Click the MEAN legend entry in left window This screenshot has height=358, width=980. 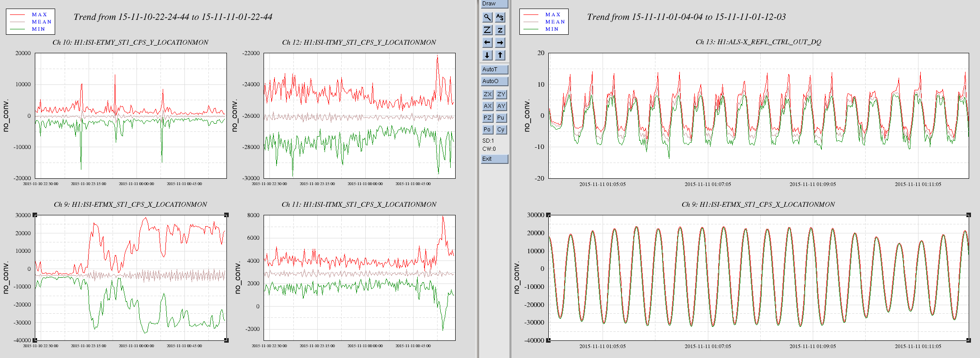click(42, 22)
